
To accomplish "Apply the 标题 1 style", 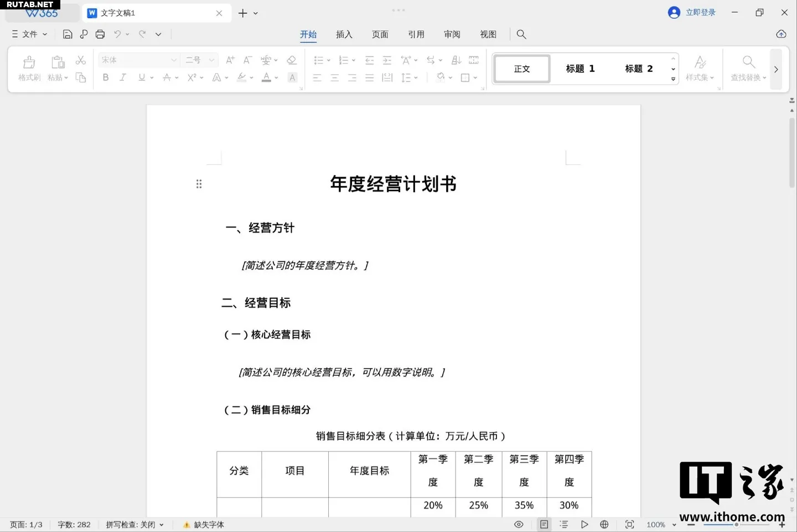I will point(580,69).
